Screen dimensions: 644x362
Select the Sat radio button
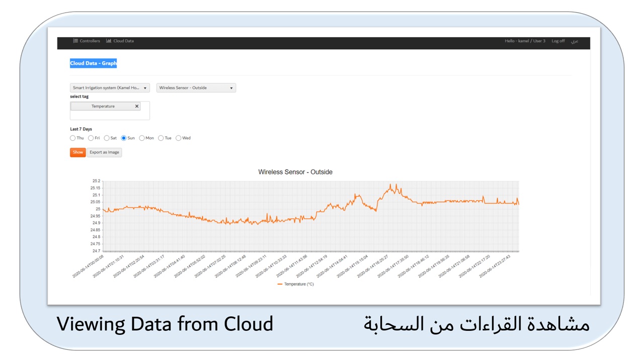coord(107,138)
